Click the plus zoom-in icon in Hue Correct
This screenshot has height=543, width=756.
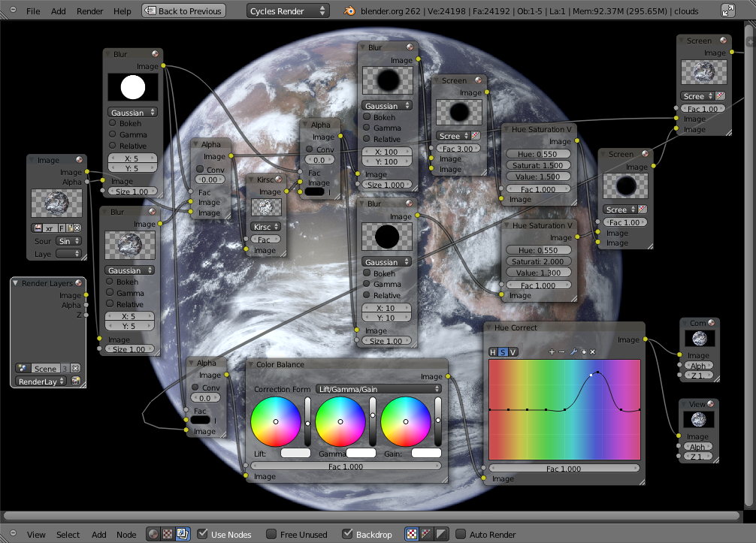552,351
